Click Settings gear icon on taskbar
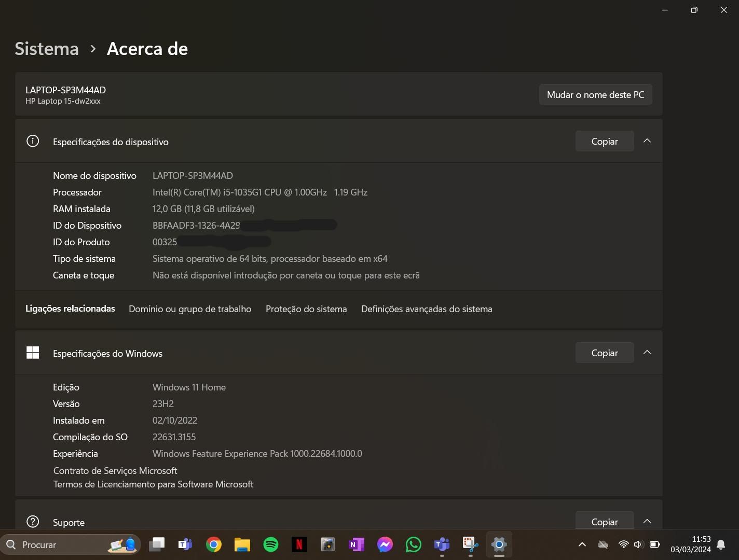The width and height of the screenshot is (739, 560). [x=499, y=544]
